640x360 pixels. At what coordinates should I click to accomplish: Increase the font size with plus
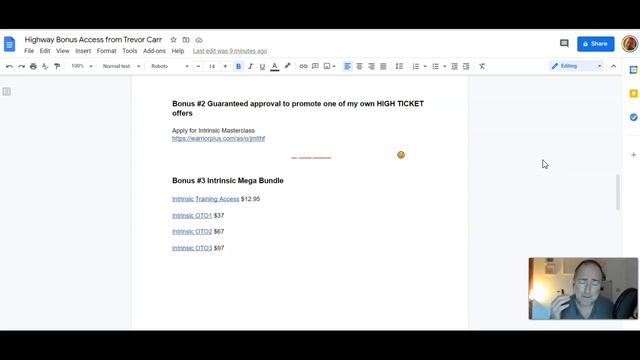click(x=225, y=66)
